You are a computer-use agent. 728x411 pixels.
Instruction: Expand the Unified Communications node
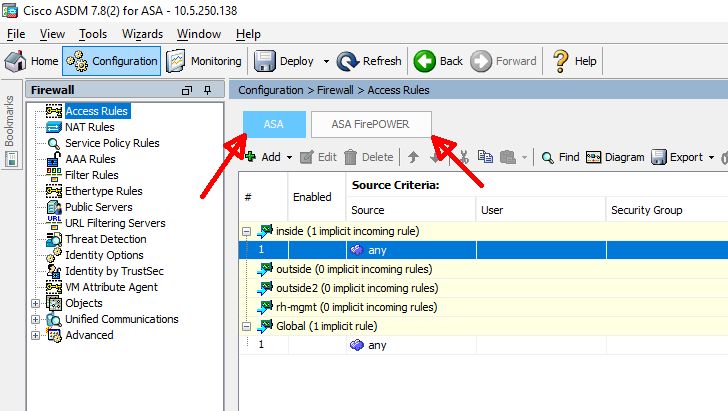35,320
